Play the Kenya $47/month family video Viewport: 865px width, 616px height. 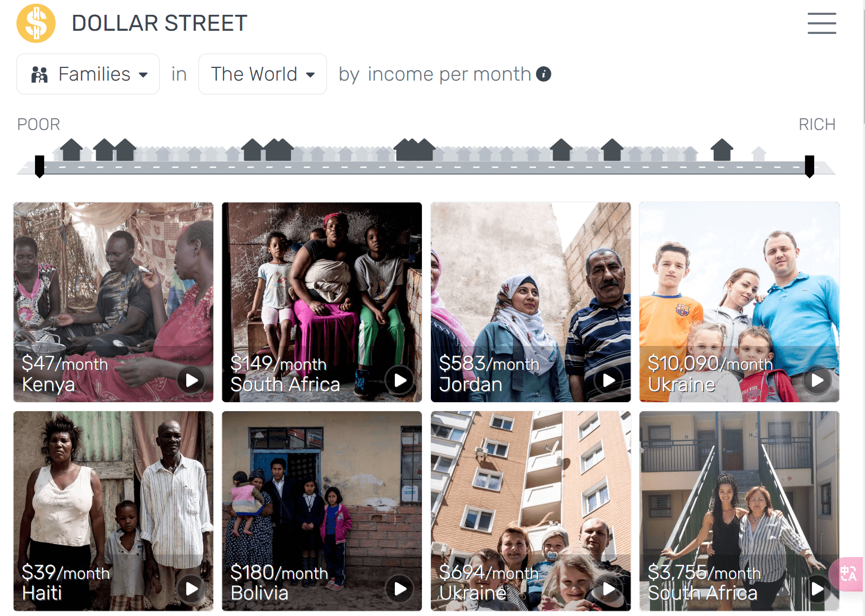(x=192, y=380)
